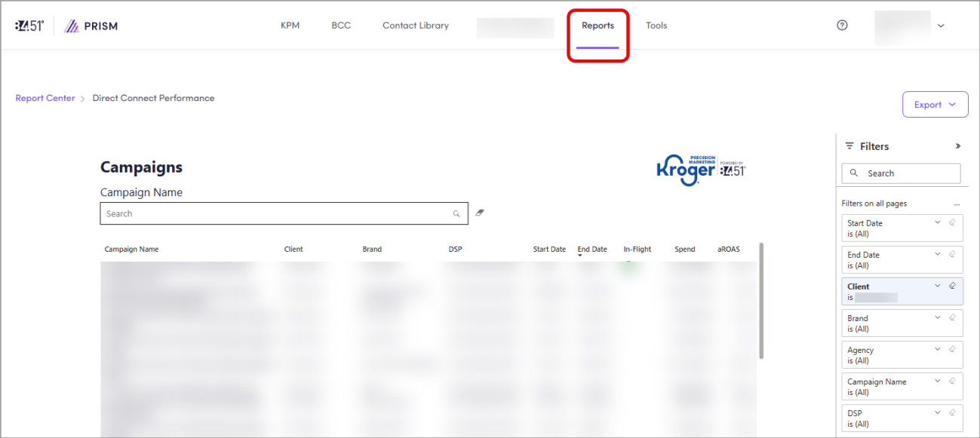The height and width of the screenshot is (438, 980).
Task: Click magnifier icon in campaign search box
Action: [x=456, y=214]
